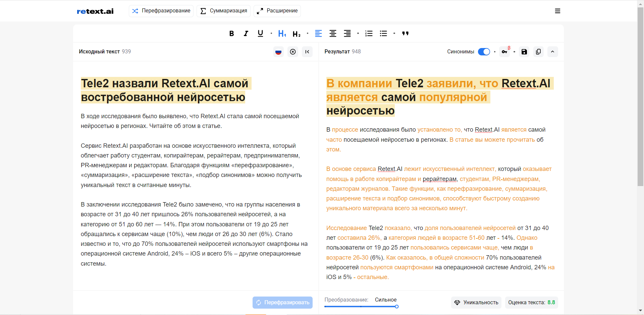Screen dimensions: 644x315
Task: Apply Heading 2 style
Action: (x=296, y=34)
